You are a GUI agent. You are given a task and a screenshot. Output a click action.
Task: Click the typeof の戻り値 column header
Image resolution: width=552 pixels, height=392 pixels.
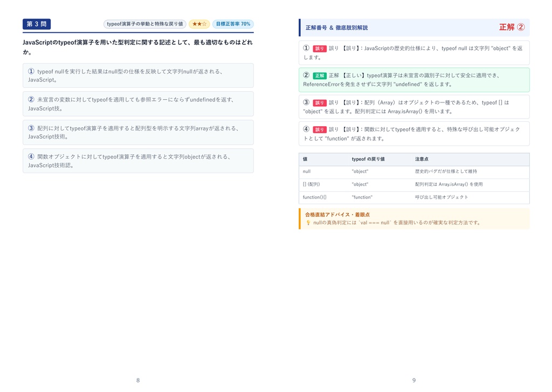coord(368,159)
